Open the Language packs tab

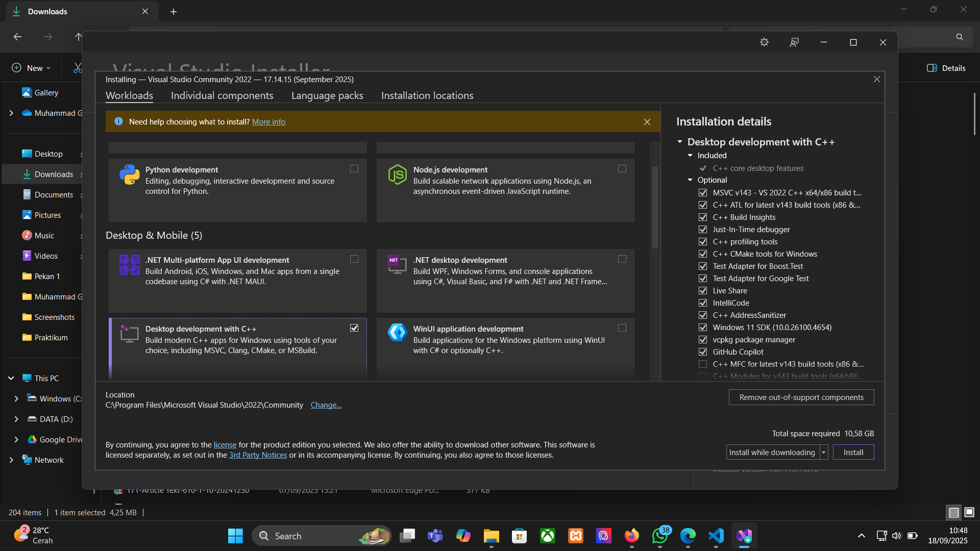coord(327,96)
